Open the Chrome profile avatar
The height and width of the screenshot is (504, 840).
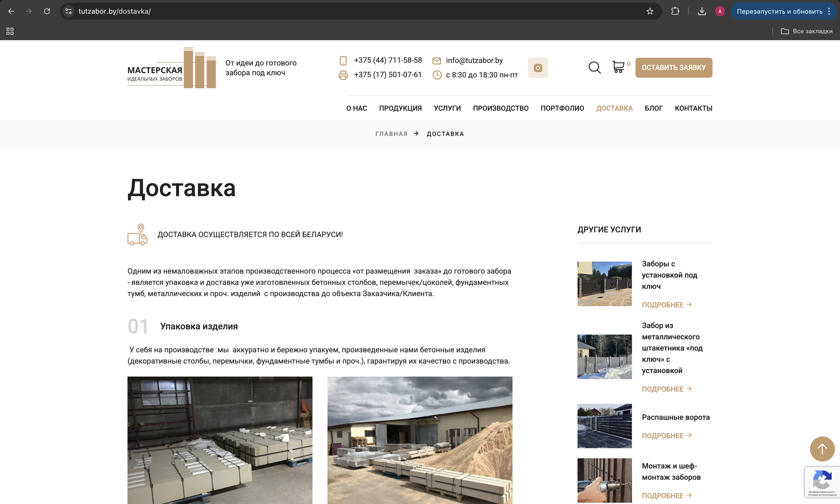click(719, 11)
